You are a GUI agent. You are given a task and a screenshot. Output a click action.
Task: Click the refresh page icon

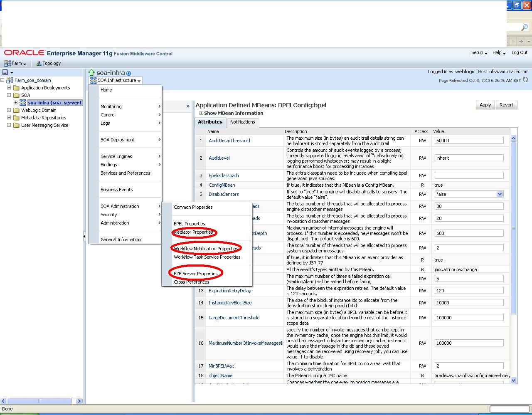[x=525, y=80]
